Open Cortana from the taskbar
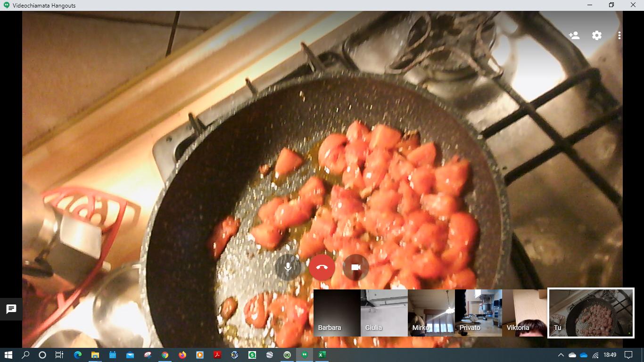The height and width of the screenshot is (362, 644). 42,355
